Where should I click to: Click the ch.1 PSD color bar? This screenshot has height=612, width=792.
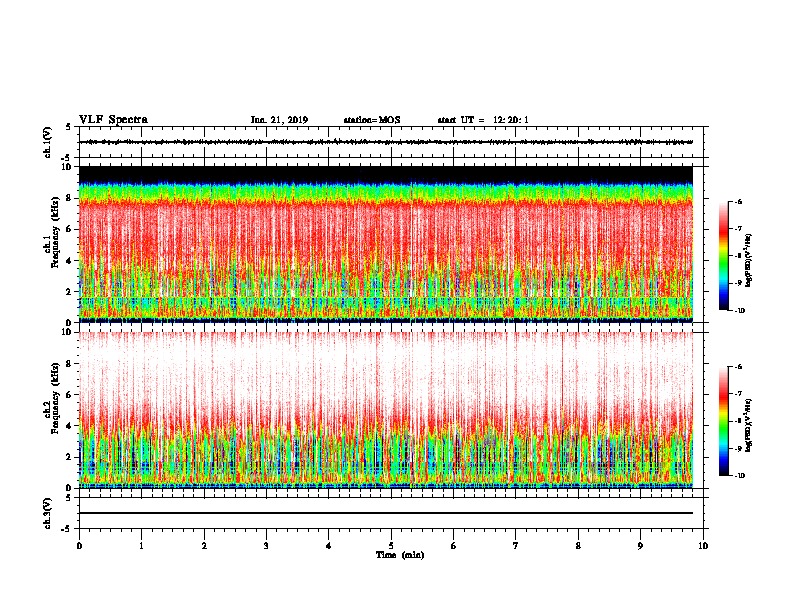(x=724, y=256)
